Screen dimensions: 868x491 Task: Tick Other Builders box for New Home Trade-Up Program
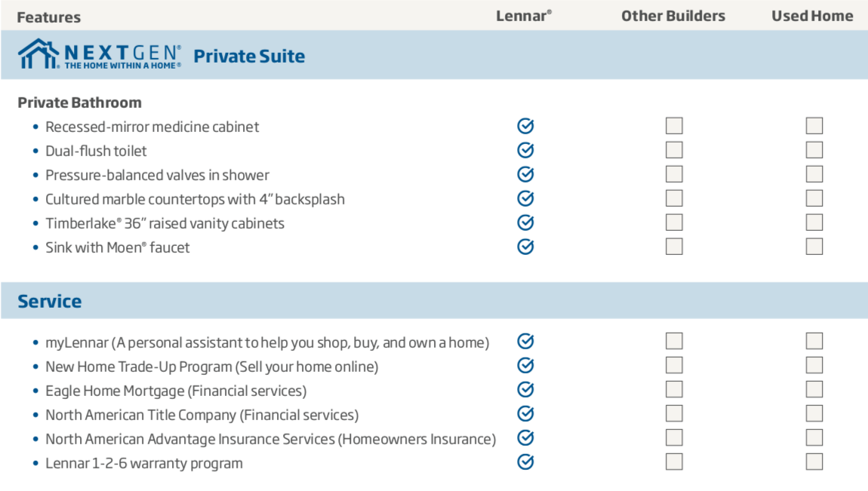point(674,366)
